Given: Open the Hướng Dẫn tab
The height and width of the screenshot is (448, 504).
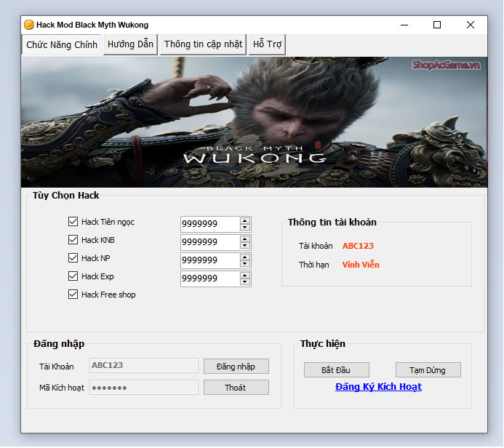Looking at the screenshot, I should click(x=130, y=44).
